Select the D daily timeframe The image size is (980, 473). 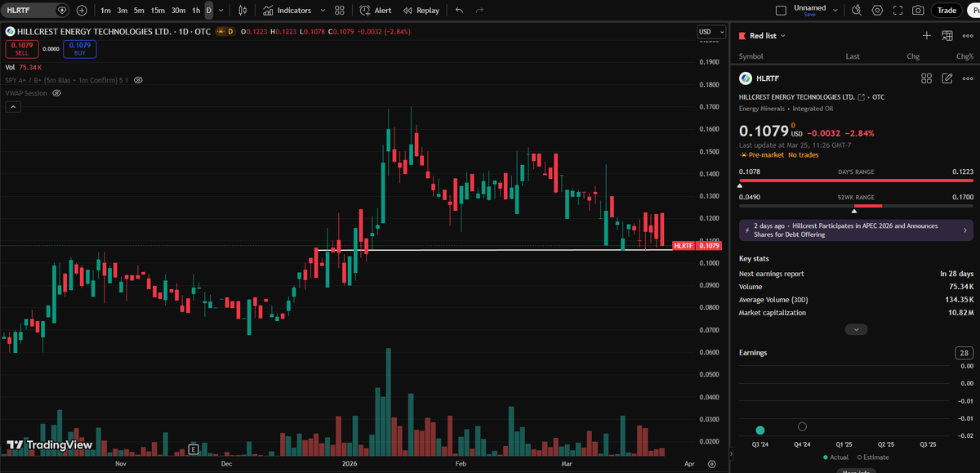point(209,11)
